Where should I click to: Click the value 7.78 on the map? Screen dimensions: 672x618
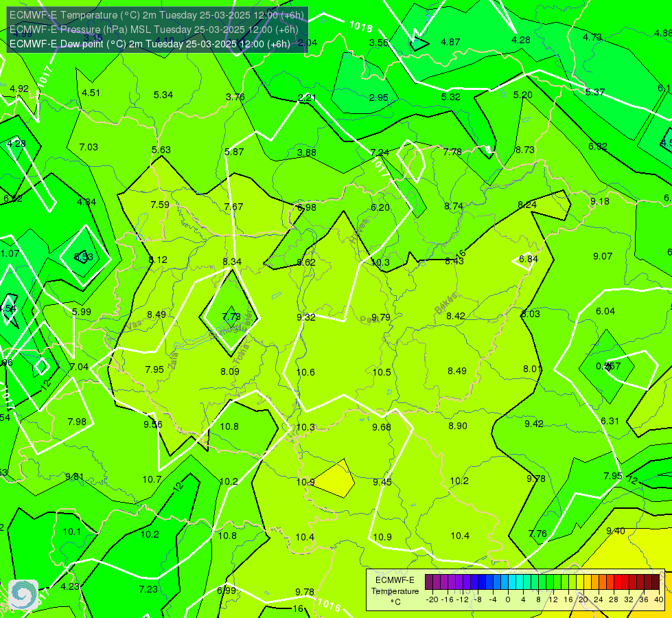(452, 152)
